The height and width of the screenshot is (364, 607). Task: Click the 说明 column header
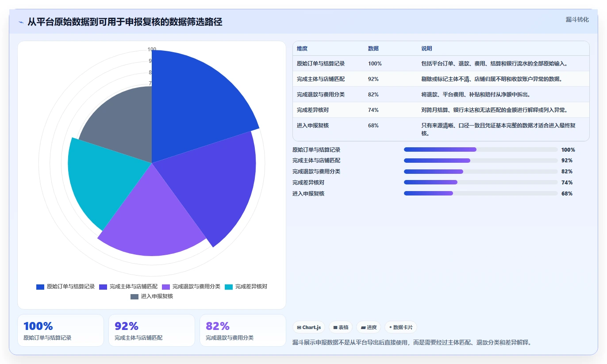coord(426,49)
